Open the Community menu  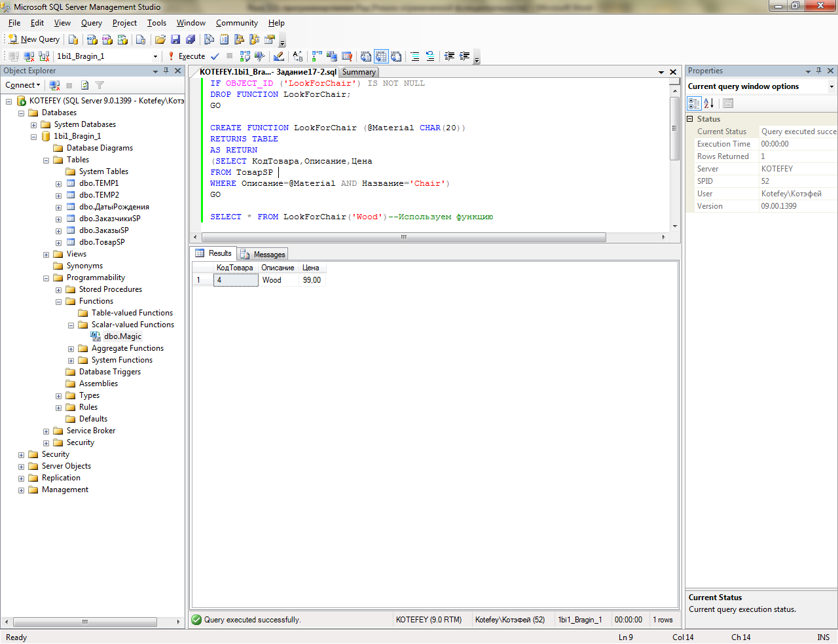click(237, 23)
